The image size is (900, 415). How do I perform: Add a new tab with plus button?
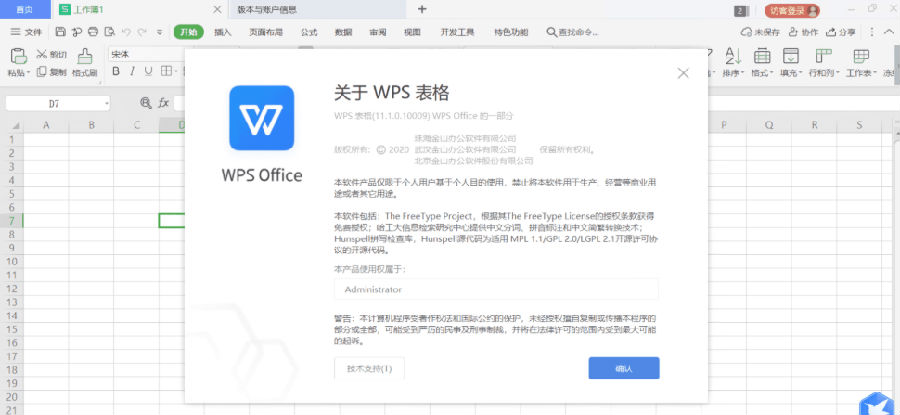422,9
